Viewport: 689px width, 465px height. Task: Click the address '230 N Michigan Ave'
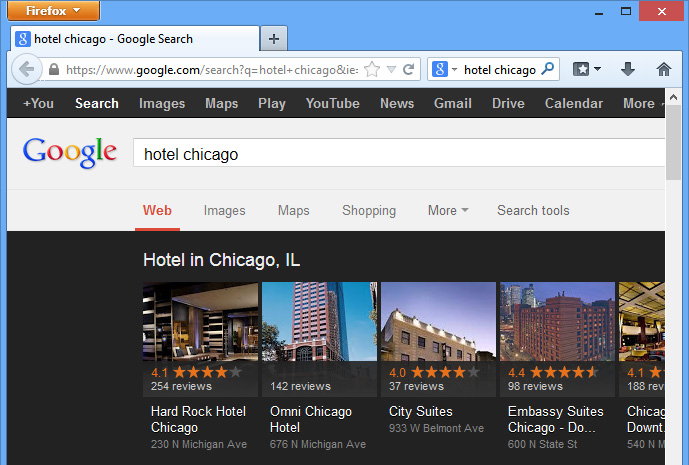coord(199,444)
